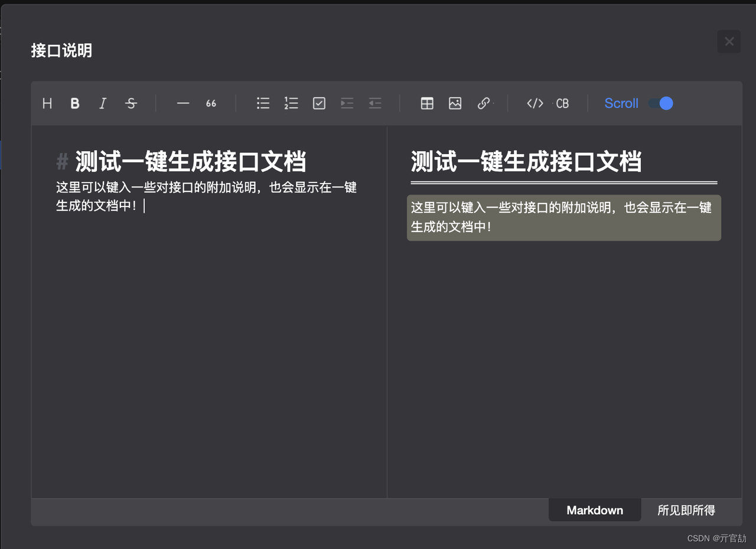Insert inline code
Viewport: 756px width, 549px height.
click(535, 103)
